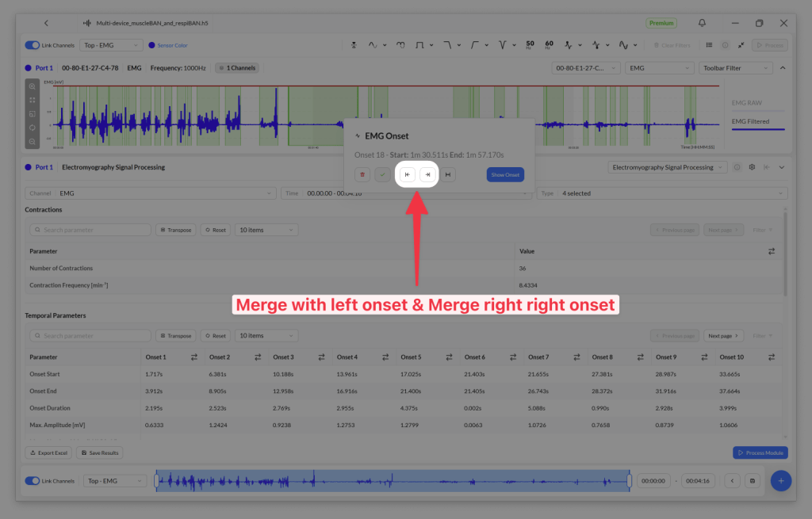812x519 pixels.
Task: Open Electromyography Signal Processing module dropdown
Action: click(667, 167)
